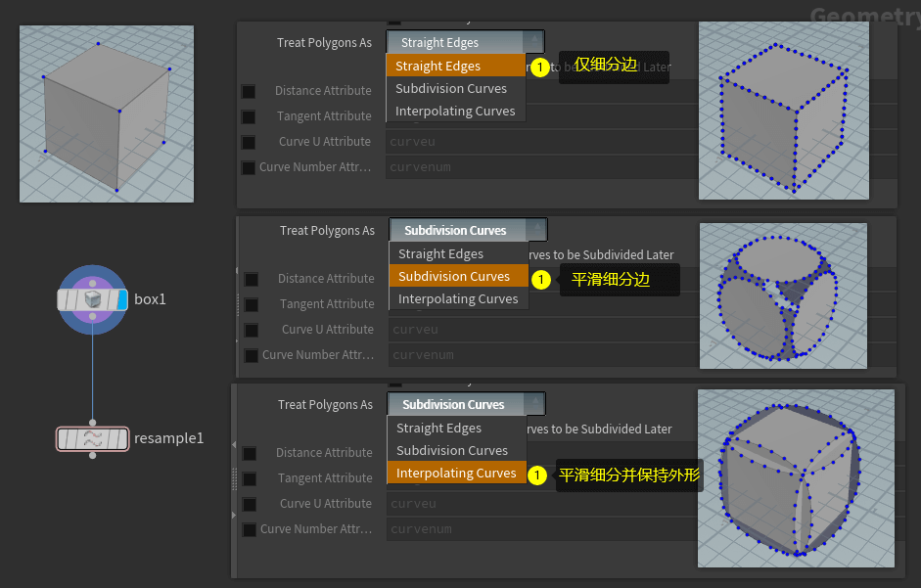Choose highlighted Interpolating Curves in bottom menu
The height and width of the screenshot is (588, 921).
tap(457, 473)
